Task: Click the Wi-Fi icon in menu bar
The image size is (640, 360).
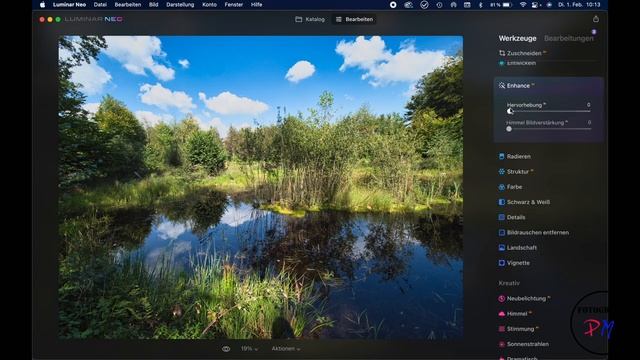Action: (523, 5)
